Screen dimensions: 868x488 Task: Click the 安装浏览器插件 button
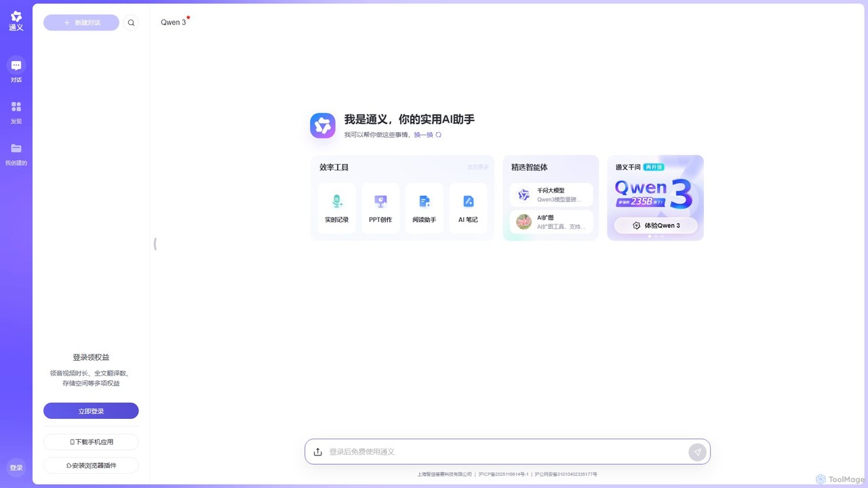pyautogui.click(x=91, y=466)
